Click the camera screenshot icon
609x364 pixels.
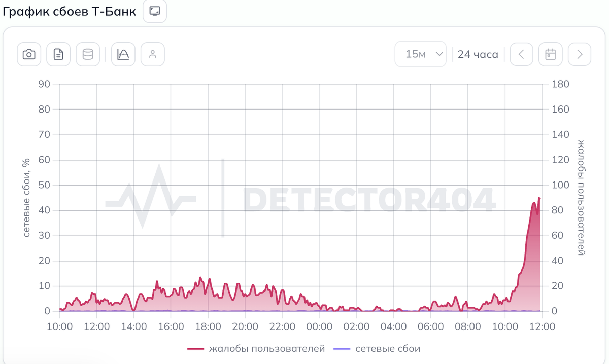[29, 54]
